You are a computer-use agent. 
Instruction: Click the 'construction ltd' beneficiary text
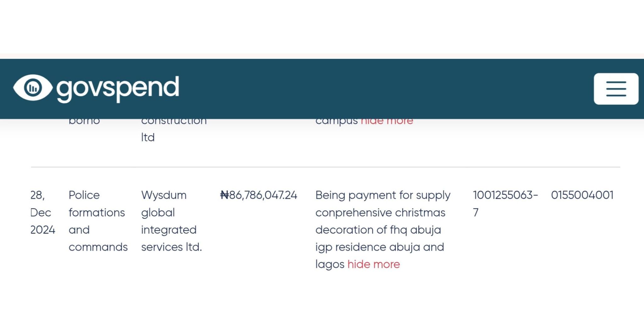click(174, 131)
